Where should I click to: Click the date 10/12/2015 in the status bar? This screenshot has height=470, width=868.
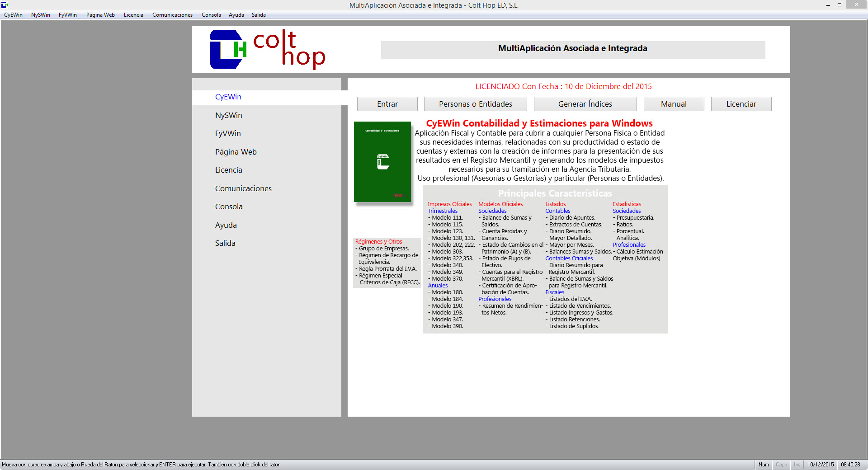[821, 465]
